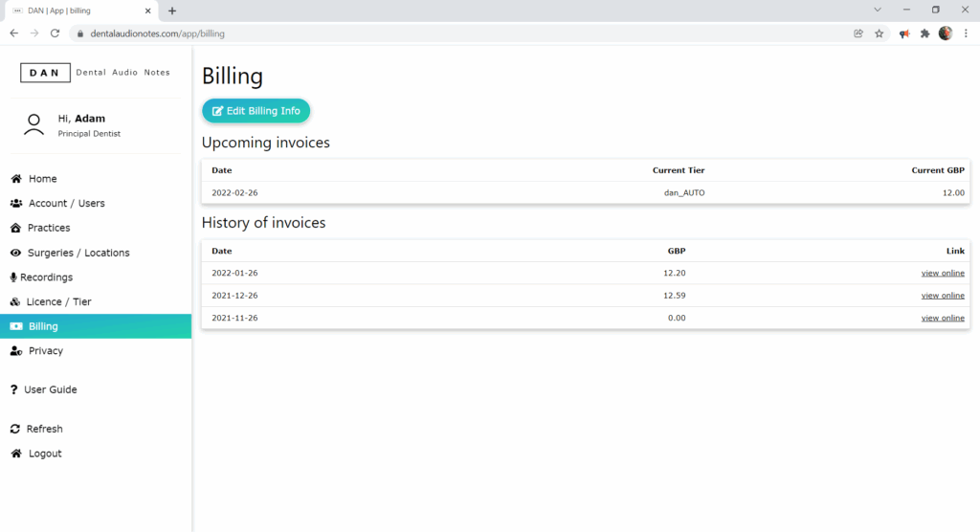Expand the tab search chevron in title bar

click(878, 10)
